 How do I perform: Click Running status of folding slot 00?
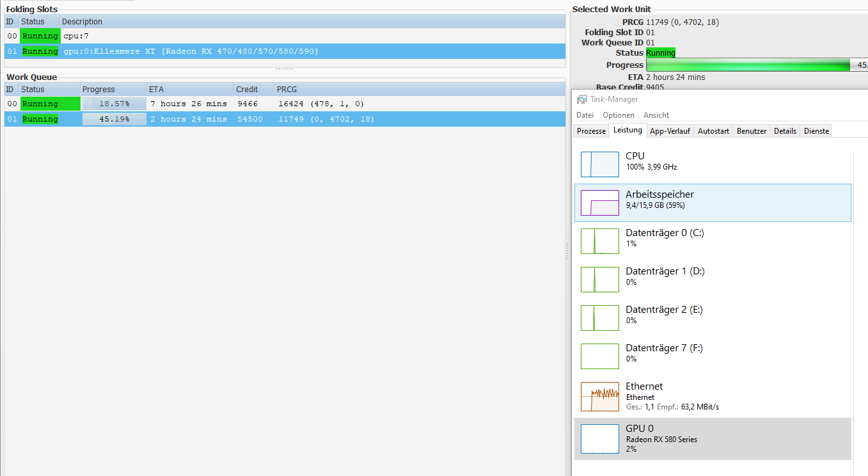[40, 36]
